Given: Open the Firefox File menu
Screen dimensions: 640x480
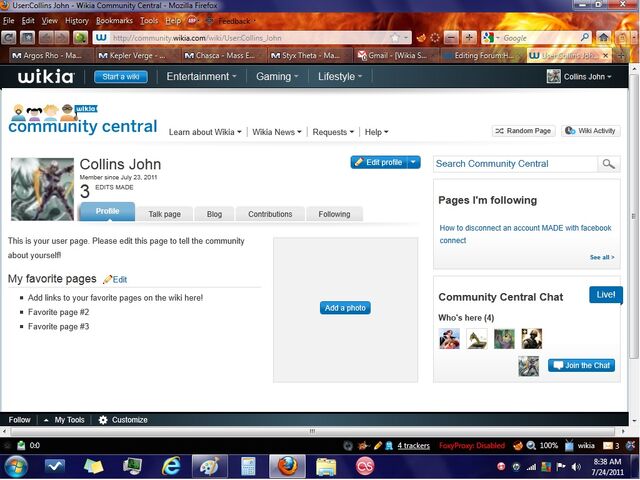Looking at the screenshot, I should (8, 20).
